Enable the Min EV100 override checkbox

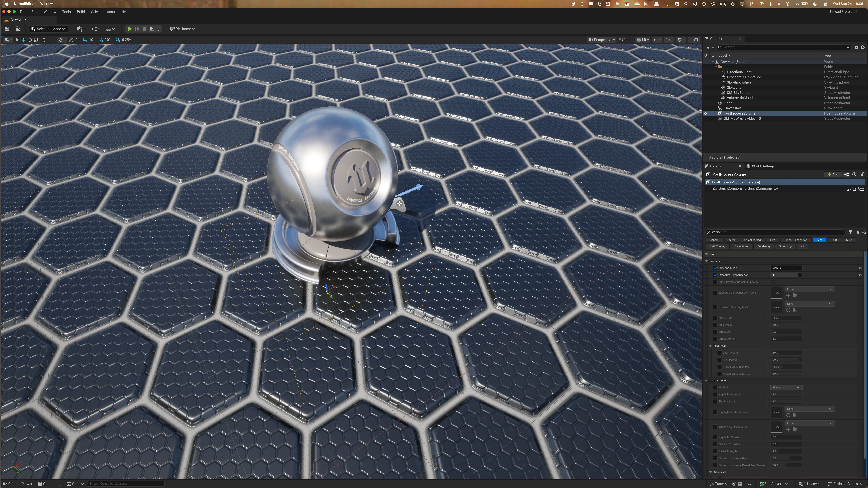coord(715,318)
